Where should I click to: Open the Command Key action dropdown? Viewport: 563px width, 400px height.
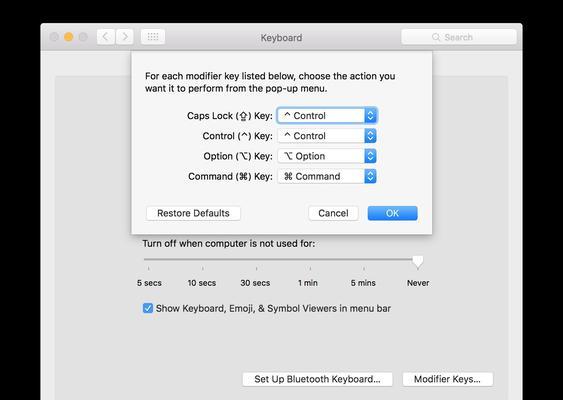point(327,176)
